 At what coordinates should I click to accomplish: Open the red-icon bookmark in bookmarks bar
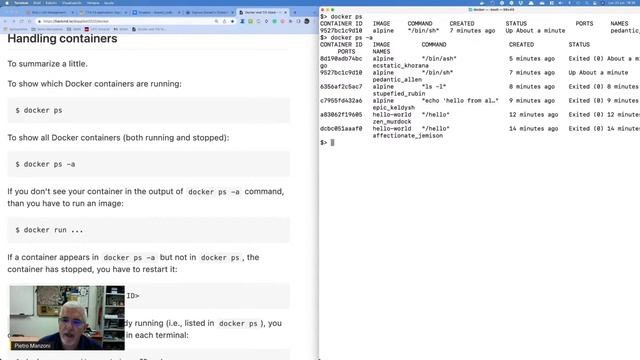(97, 29)
